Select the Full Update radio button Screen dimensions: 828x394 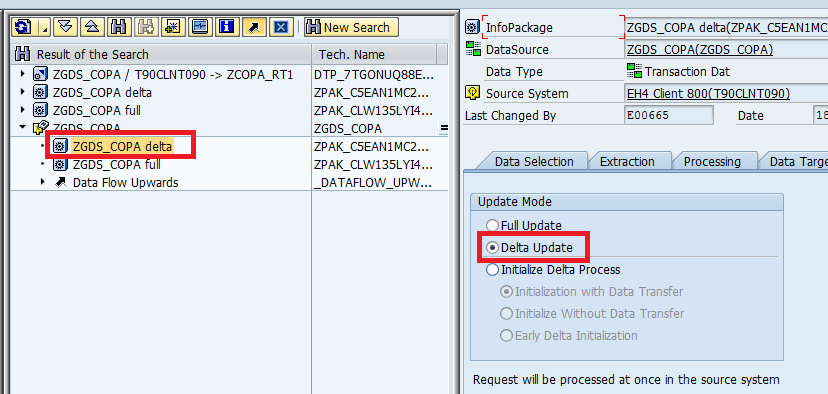pyautogui.click(x=492, y=226)
